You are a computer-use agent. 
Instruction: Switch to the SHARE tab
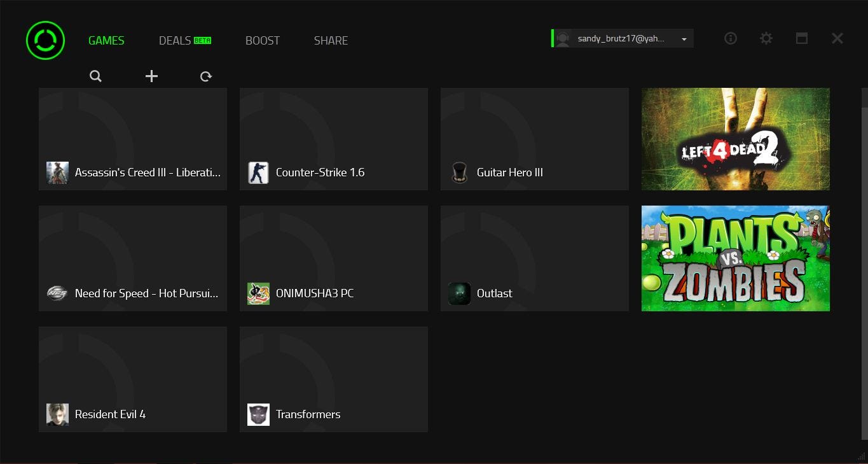331,40
